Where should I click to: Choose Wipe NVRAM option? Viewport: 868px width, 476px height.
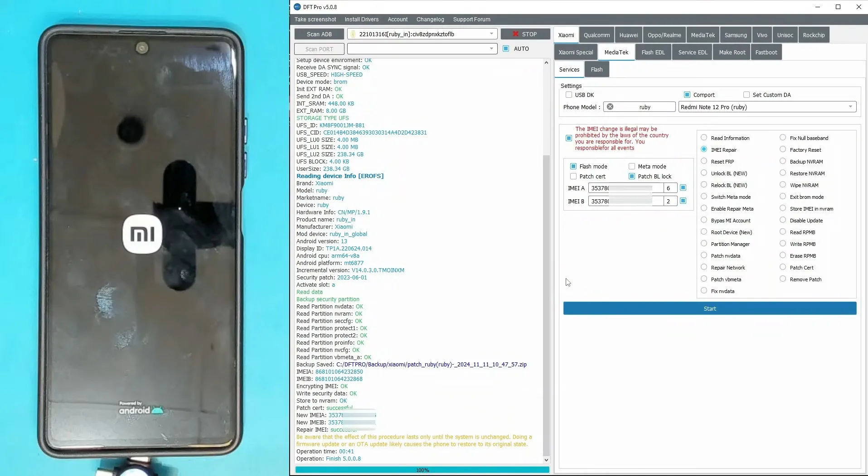tap(783, 184)
